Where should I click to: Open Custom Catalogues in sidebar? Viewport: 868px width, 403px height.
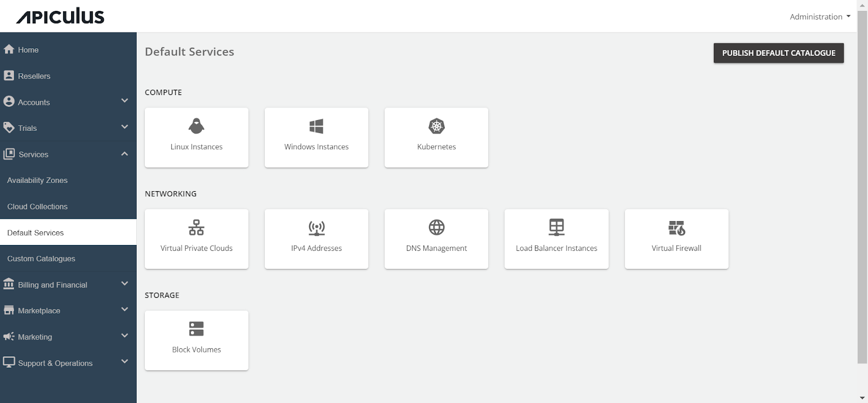coord(41,259)
